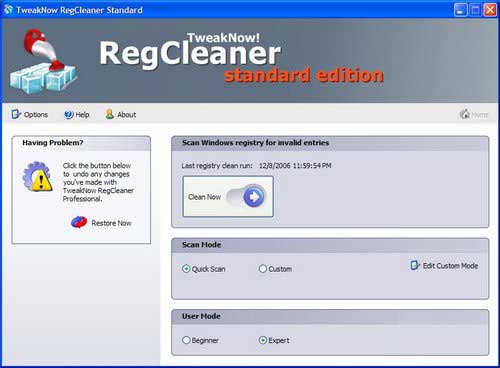Click last registry clean run date text
This screenshot has width=500, height=368.
pyautogui.click(x=295, y=166)
